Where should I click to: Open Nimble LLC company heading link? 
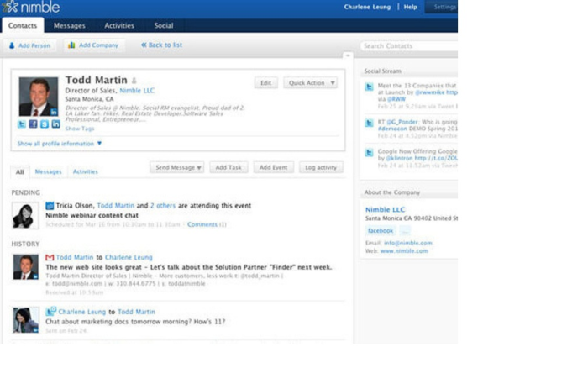click(x=385, y=210)
